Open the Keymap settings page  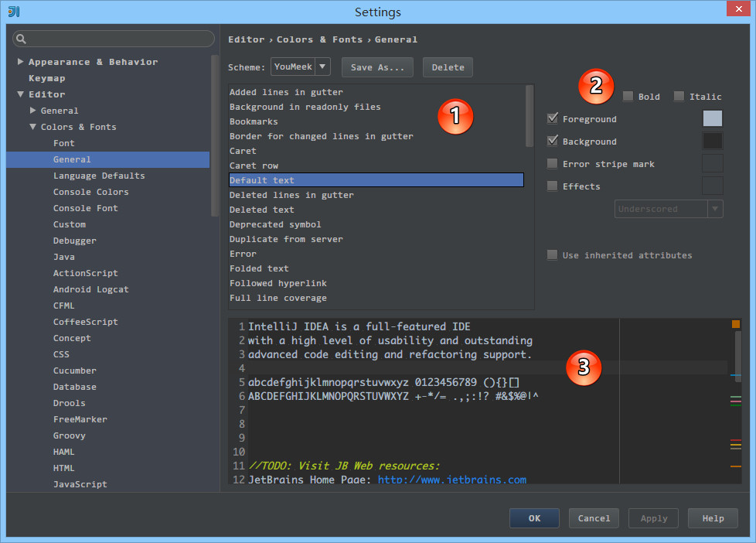coord(46,78)
